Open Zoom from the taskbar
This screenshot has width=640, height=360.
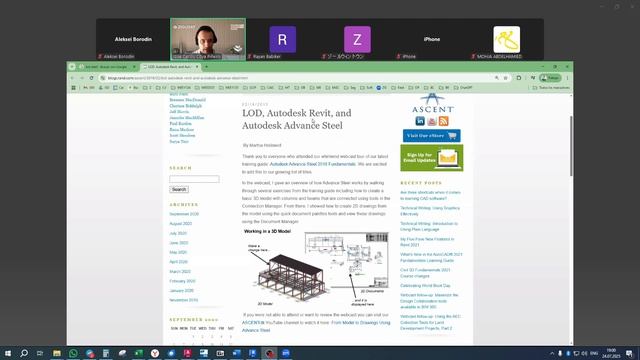[286, 353]
